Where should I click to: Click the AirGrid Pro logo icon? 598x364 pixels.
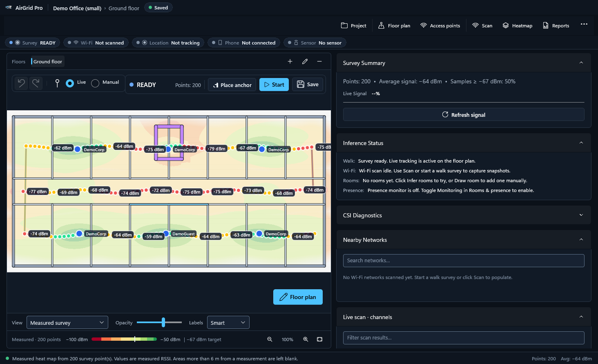(9, 8)
